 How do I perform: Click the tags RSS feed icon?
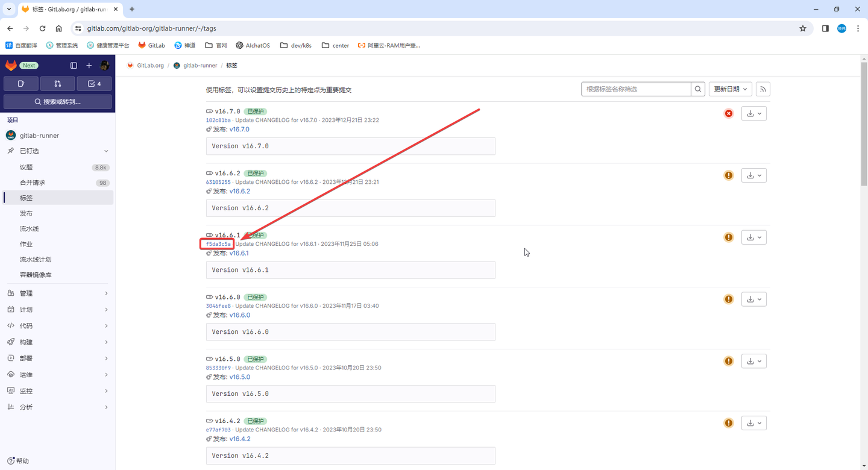click(763, 89)
